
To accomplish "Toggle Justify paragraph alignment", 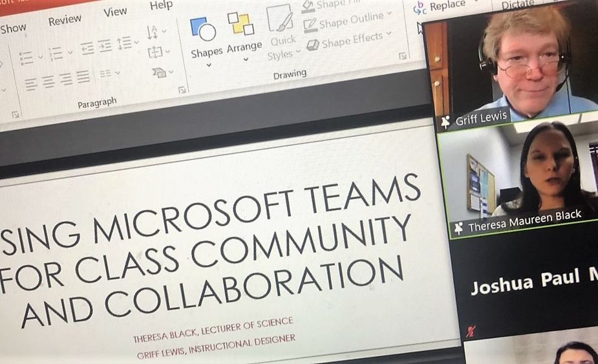I will coord(83,77).
